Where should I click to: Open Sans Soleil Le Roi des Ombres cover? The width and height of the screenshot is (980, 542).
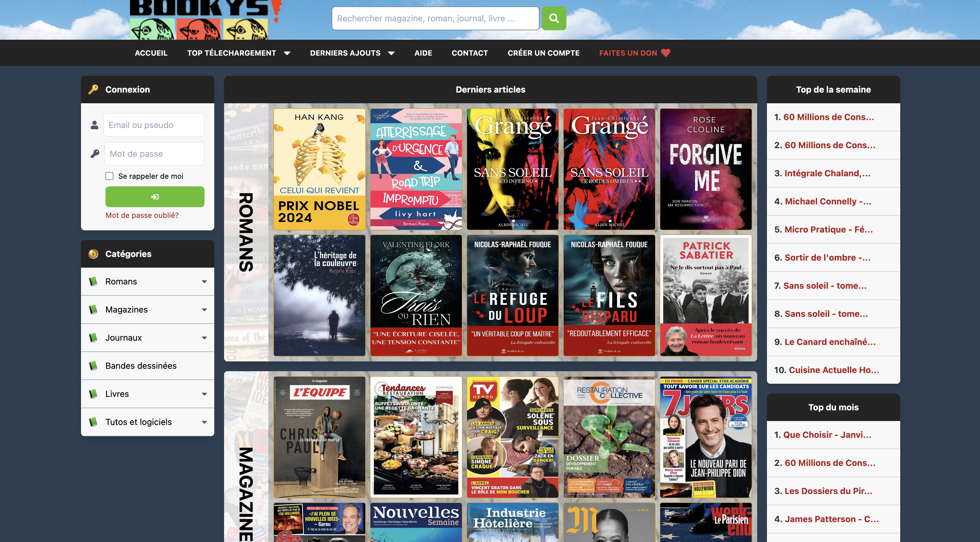609,169
